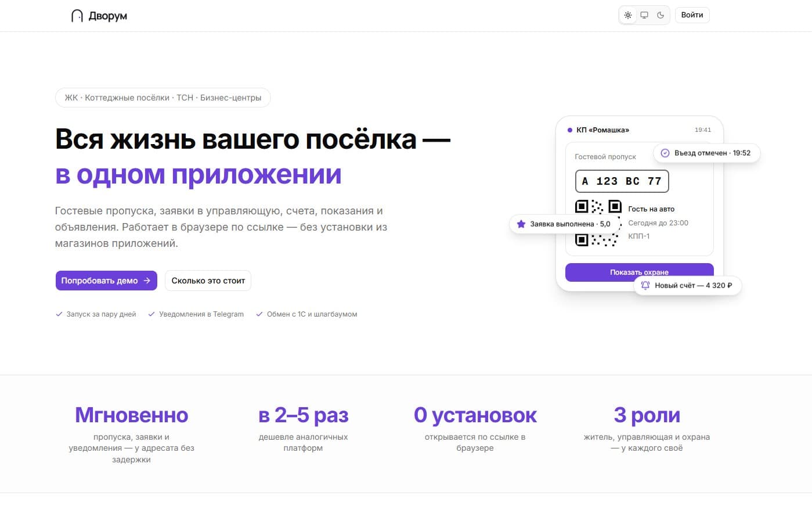Open the Войти login button

[x=692, y=15]
